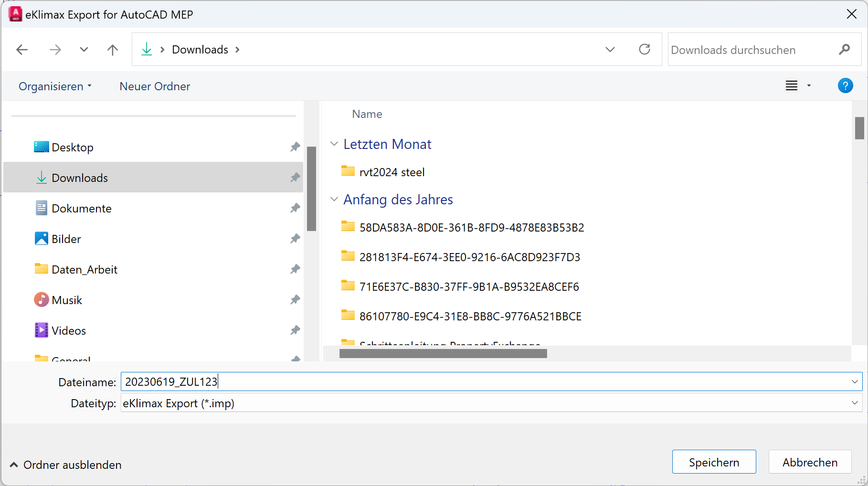Click the horizontal scrollbar of file list
The image size is (868, 486).
tap(443, 353)
